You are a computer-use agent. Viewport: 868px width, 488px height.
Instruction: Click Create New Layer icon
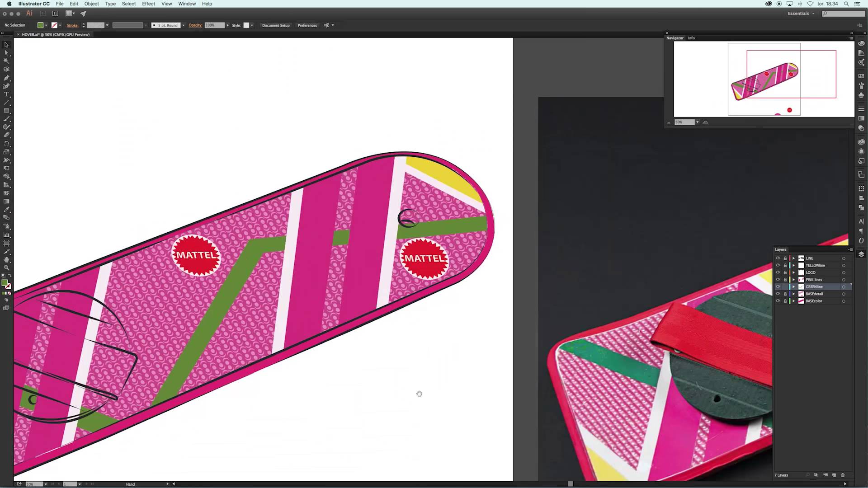click(834, 475)
